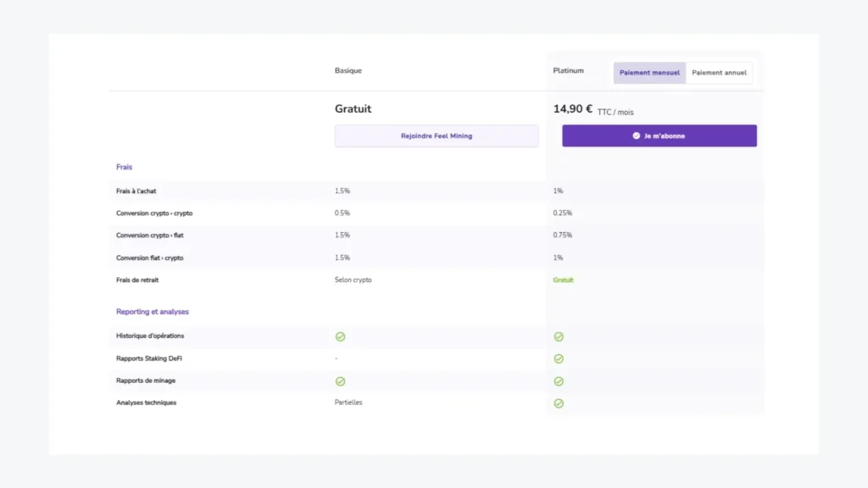Click the Platinum plan column header
Screen dimensions: 868x488
(569, 70)
